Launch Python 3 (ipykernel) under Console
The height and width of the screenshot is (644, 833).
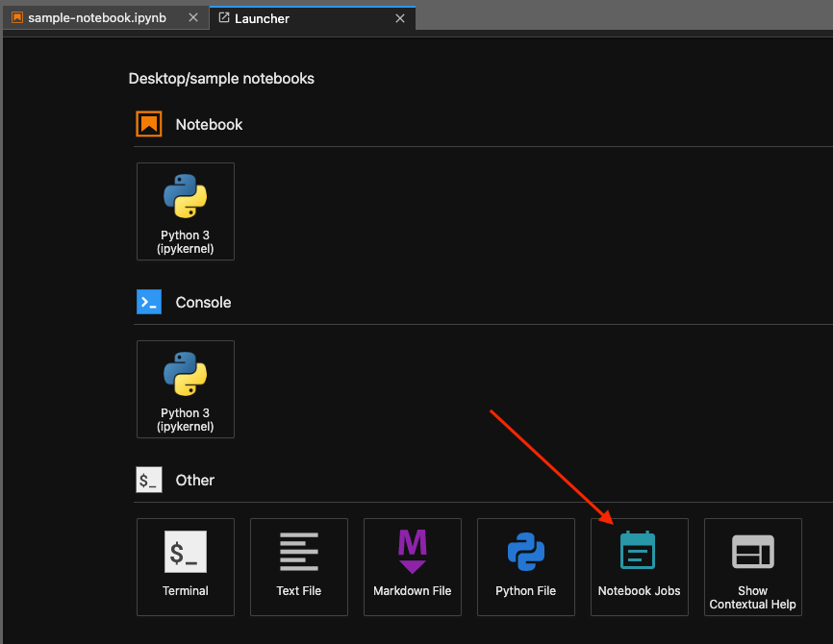186,389
